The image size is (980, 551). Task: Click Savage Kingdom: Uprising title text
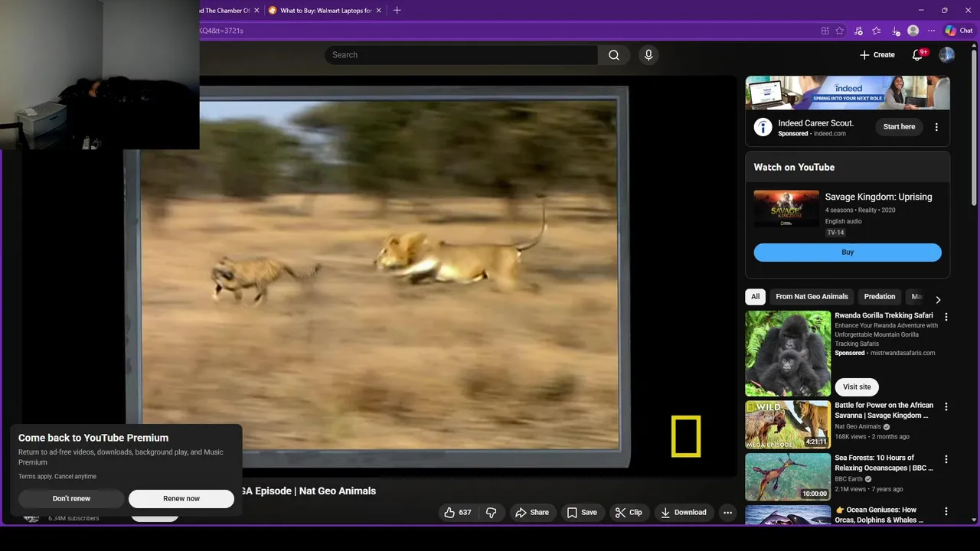pos(878,197)
